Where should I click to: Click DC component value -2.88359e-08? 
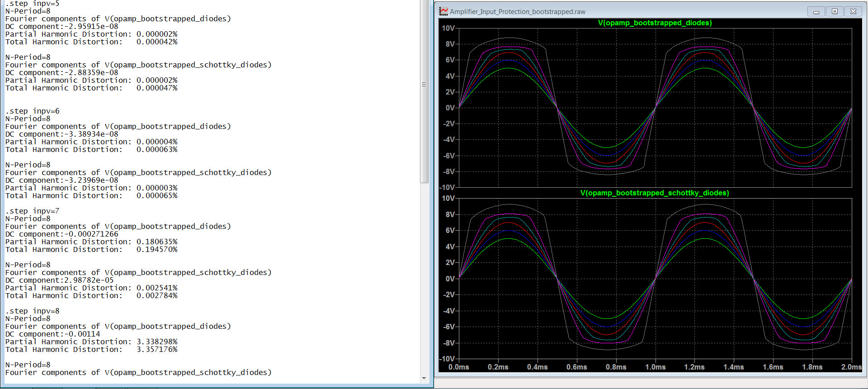point(91,72)
